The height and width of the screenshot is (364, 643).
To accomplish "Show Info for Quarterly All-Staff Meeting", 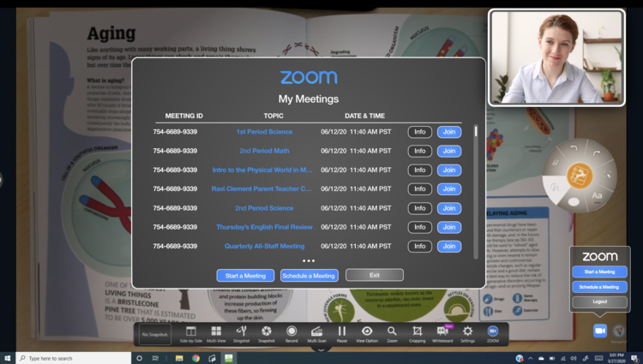I will tap(420, 246).
